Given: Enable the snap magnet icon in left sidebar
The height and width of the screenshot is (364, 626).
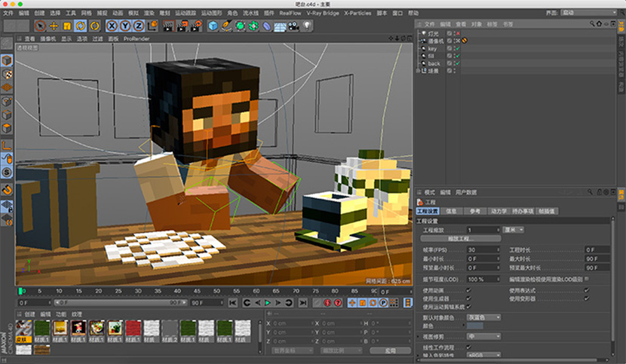Looking at the screenshot, I should [x=7, y=190].
